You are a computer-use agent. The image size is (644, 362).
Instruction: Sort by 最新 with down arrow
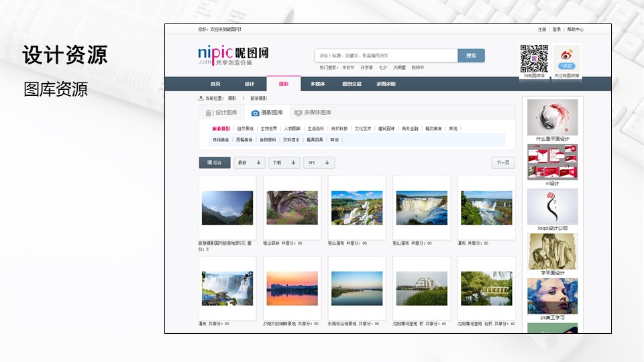tap(250, 162)
